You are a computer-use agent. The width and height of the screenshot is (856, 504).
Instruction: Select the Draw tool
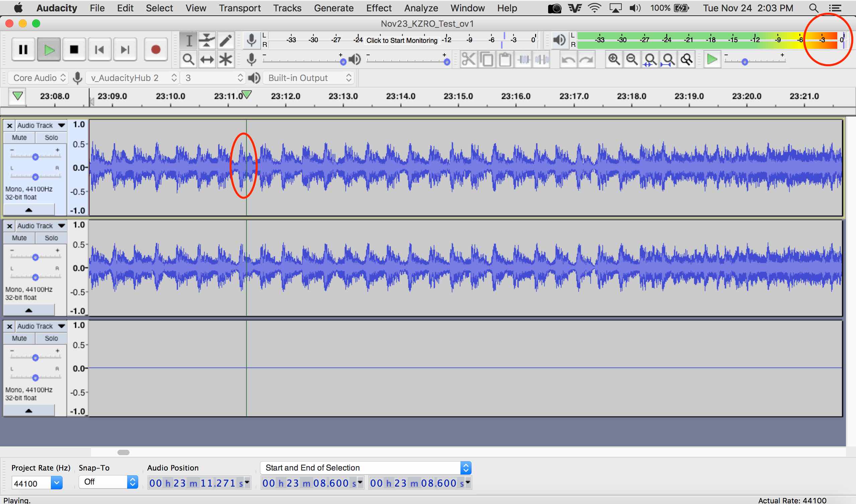tap(226, 40)
